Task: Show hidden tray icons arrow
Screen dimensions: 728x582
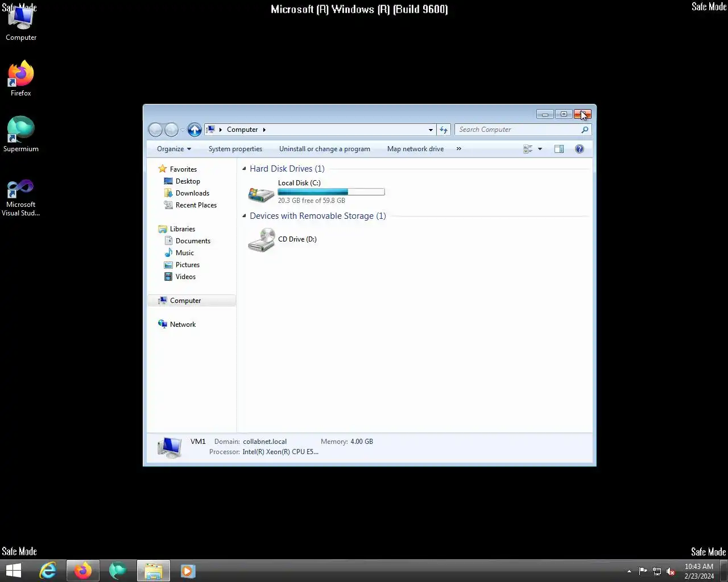Action: pyautogui.click(x=629, y=571)
